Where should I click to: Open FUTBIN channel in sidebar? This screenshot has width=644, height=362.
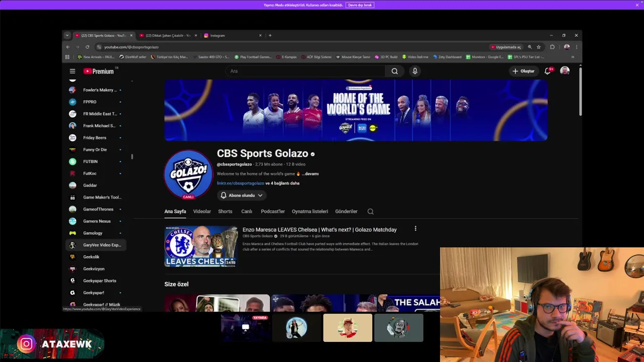pos(96,161)
